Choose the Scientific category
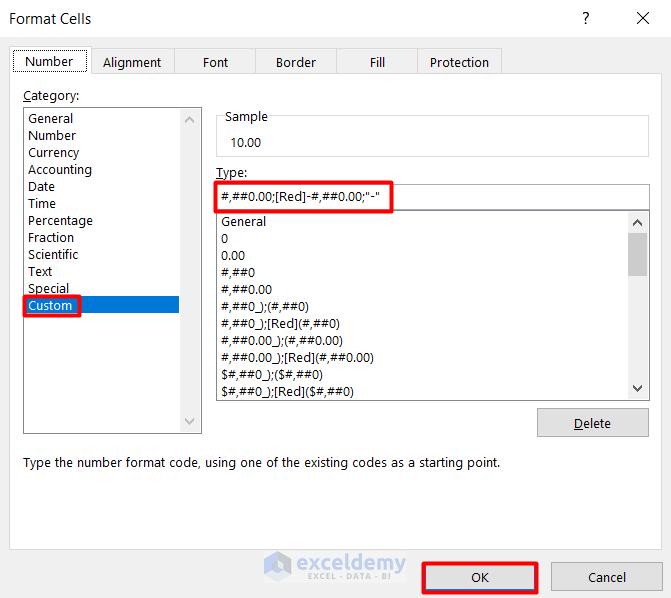This screenshot has width=671, height=598. pyautogui.click(x=102, y=254)
